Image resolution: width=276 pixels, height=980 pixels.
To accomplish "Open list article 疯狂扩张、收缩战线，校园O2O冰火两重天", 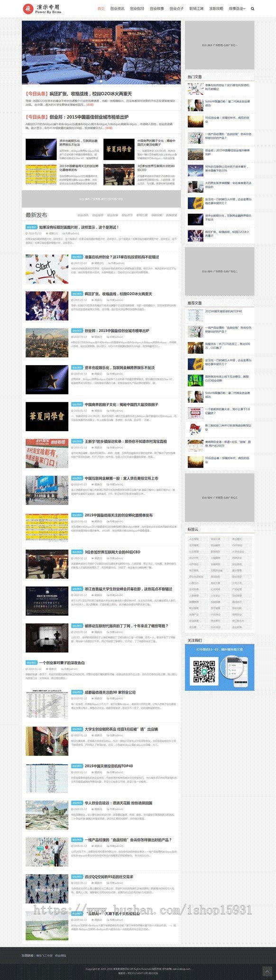I will [x=119, y=294].
